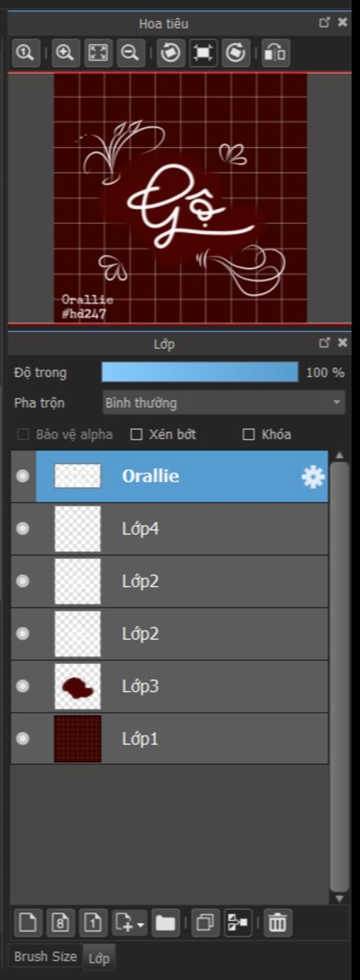Screen dimensions: 360x980
Task: Open the Pha trộn blend mode dropdown
Action: click(224, 403)
